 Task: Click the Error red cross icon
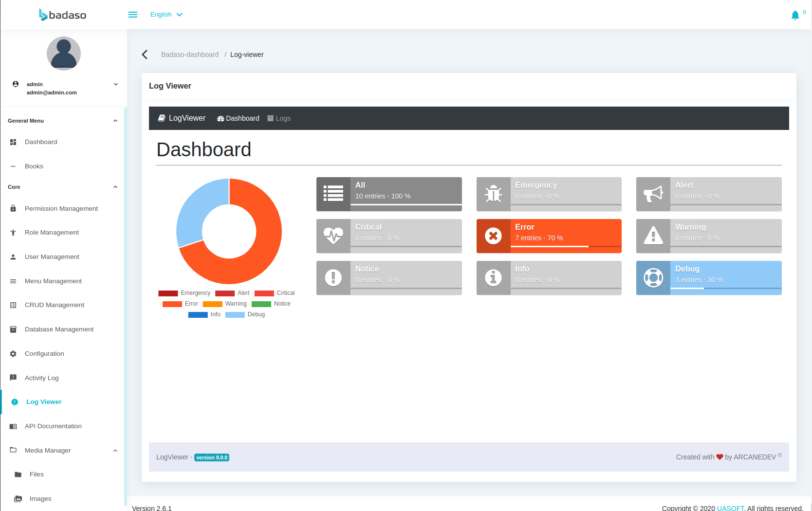[x=493, y=236]
